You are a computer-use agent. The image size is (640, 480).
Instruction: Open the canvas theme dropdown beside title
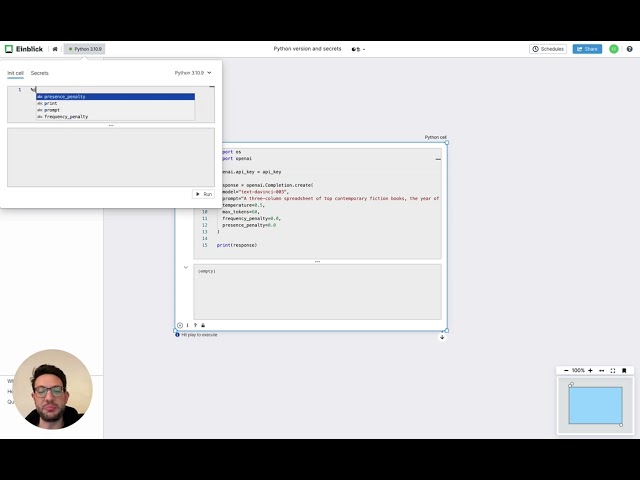click(358, 49)
